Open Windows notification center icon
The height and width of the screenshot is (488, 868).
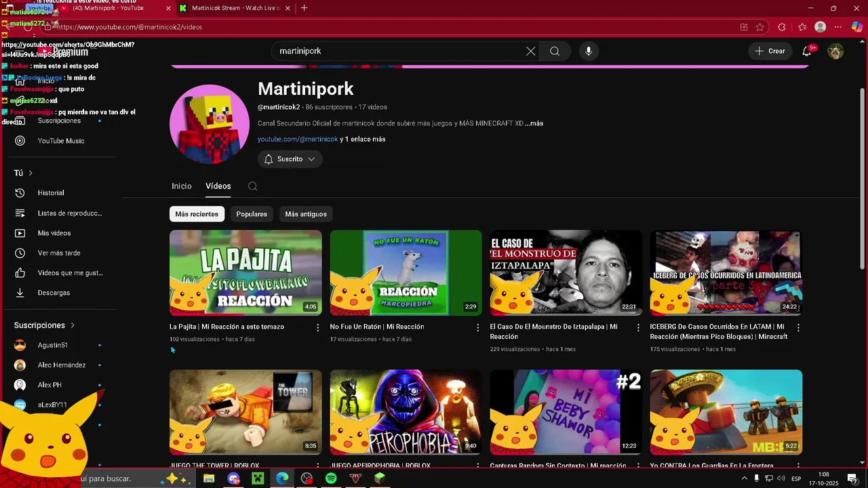[x=852, y=479]
